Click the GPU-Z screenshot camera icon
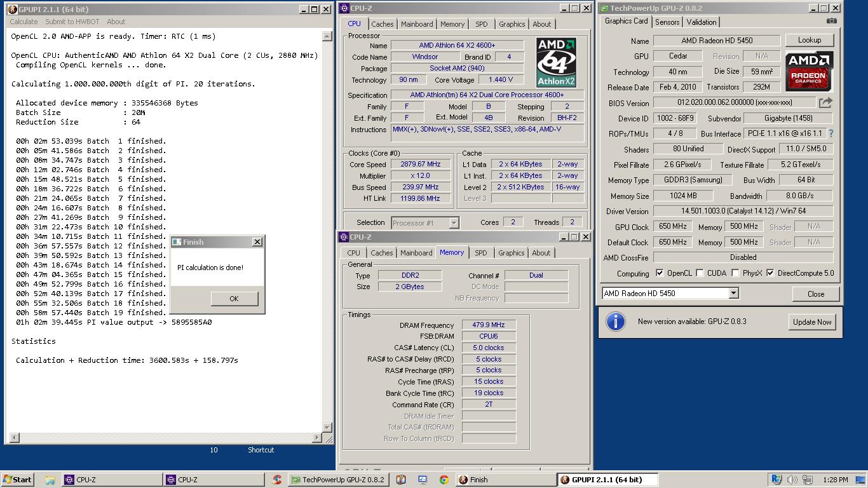The width and height of the screenshot is (868, 488). coord(831,21)
